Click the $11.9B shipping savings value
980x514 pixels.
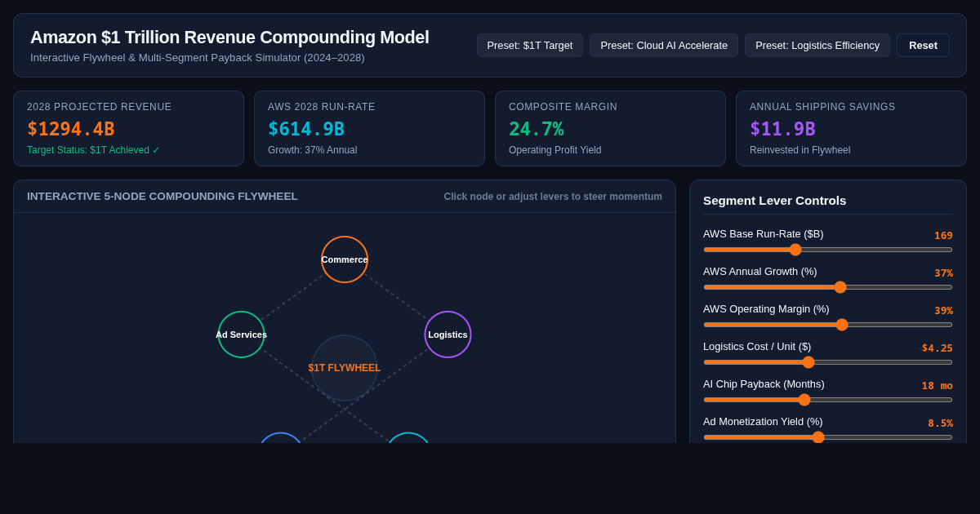click(x=782, y=129)
